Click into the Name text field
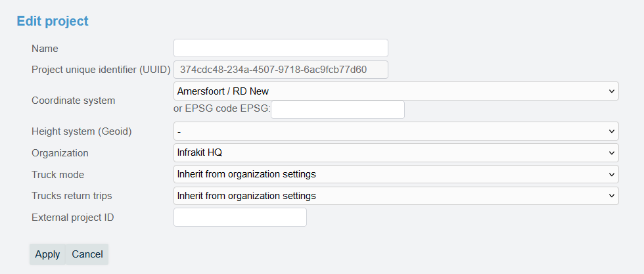The image size is (644, 274). point(281,48)
